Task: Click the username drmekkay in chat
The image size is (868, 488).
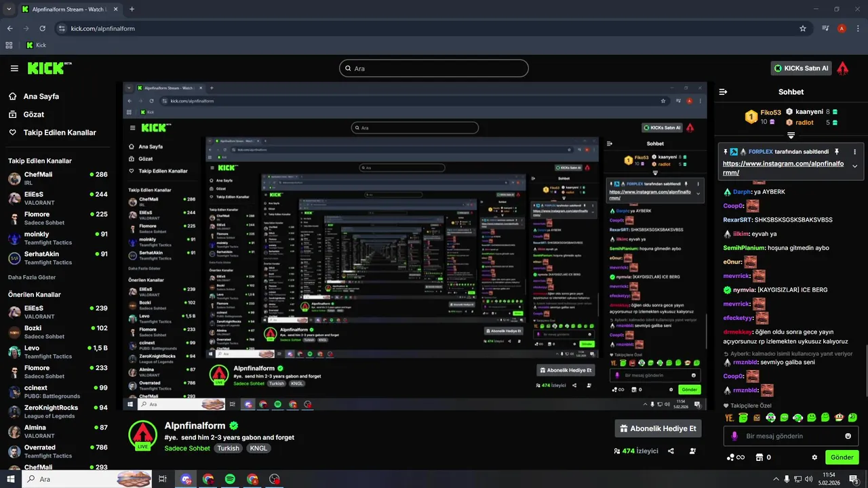Action: [738, 332]
